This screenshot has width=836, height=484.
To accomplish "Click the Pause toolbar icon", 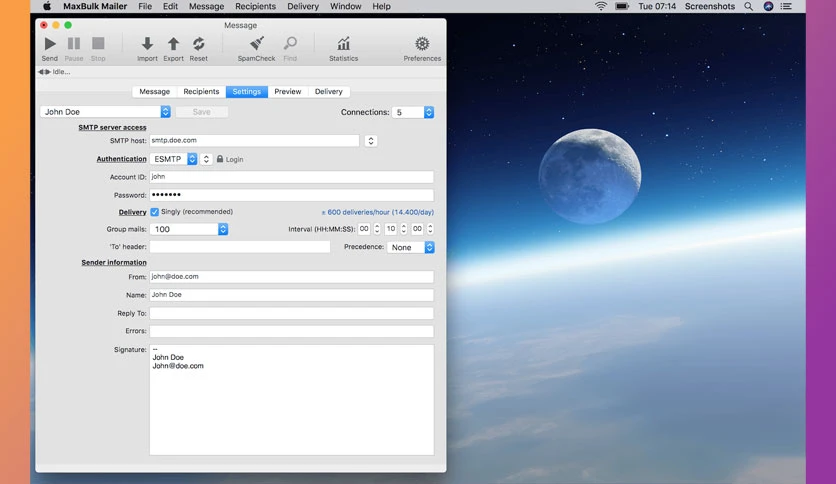I will click(x=74, y=44).
